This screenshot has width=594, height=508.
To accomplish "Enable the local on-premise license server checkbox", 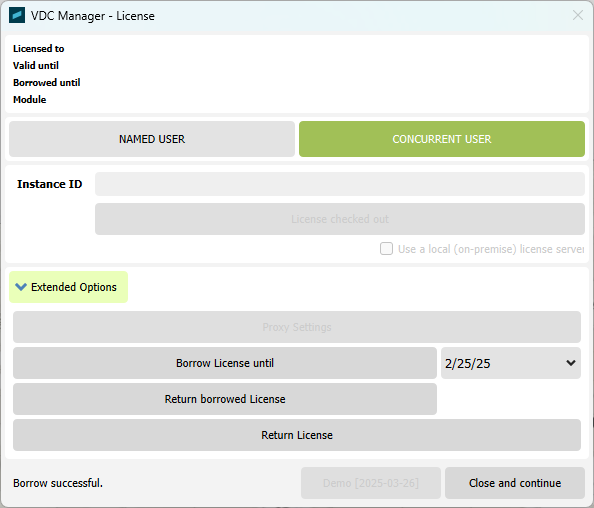I will coord(386,249).
